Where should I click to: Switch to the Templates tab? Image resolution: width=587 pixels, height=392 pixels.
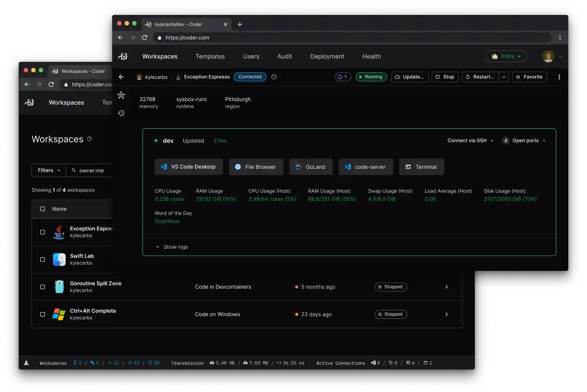click(210, 56)
